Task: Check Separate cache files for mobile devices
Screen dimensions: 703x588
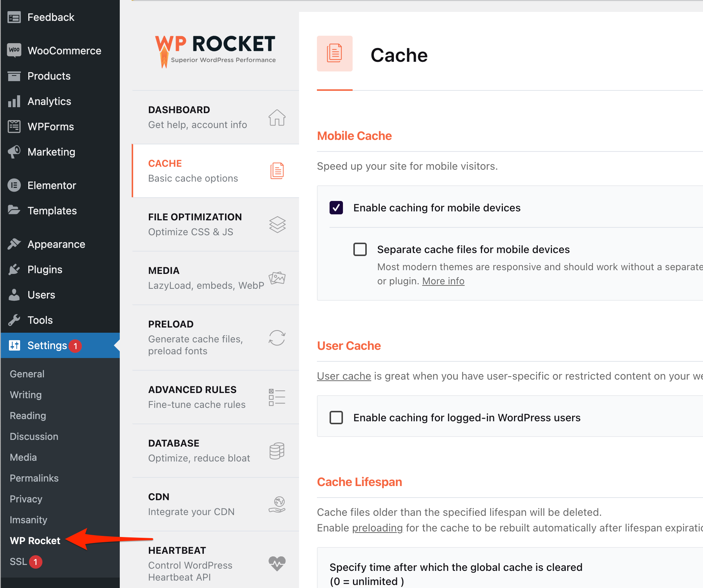Action: coord(360,249)
